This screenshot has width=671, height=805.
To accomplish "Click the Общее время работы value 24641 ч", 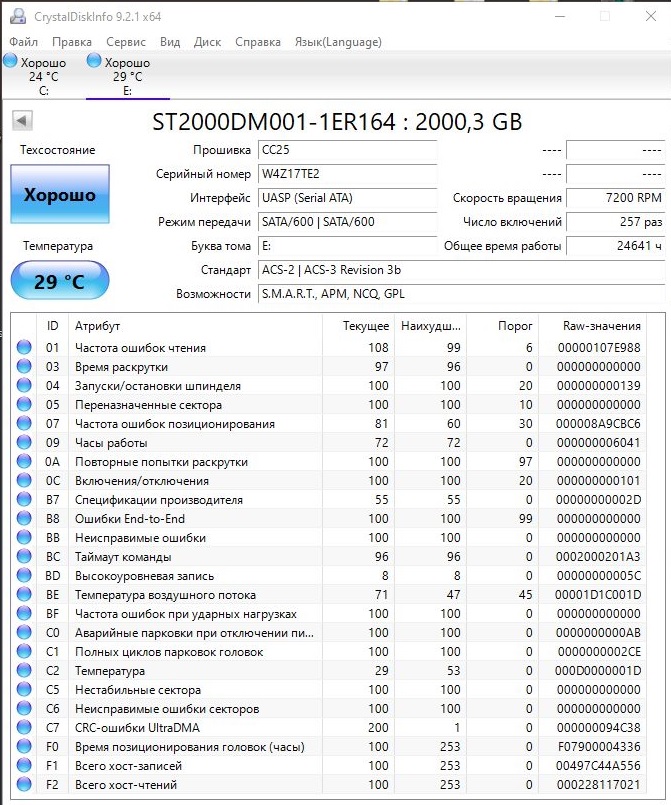I will [615, 246].
